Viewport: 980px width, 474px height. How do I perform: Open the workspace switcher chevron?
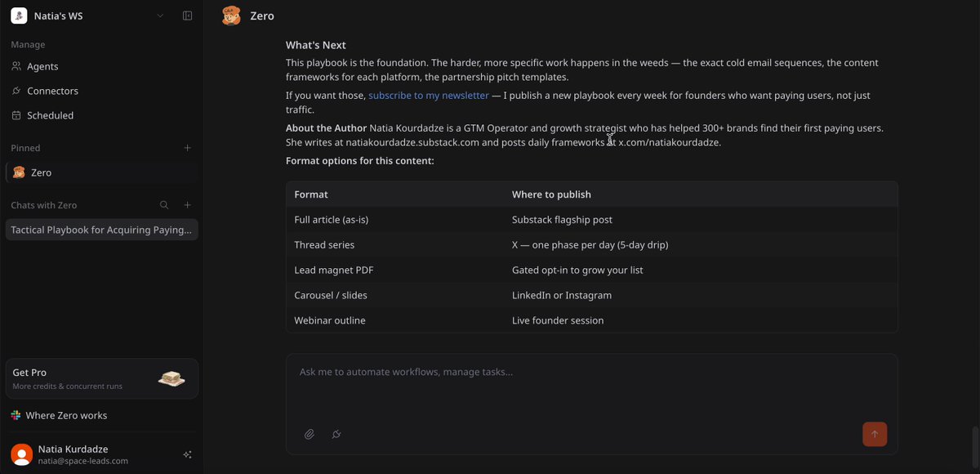pos(160,16)
